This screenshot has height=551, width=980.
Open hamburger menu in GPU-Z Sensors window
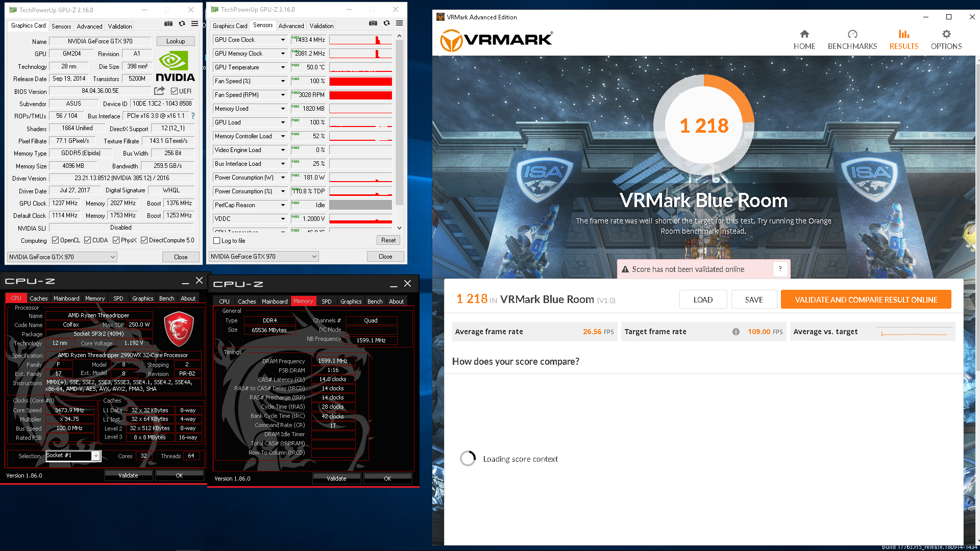[399, 23]
